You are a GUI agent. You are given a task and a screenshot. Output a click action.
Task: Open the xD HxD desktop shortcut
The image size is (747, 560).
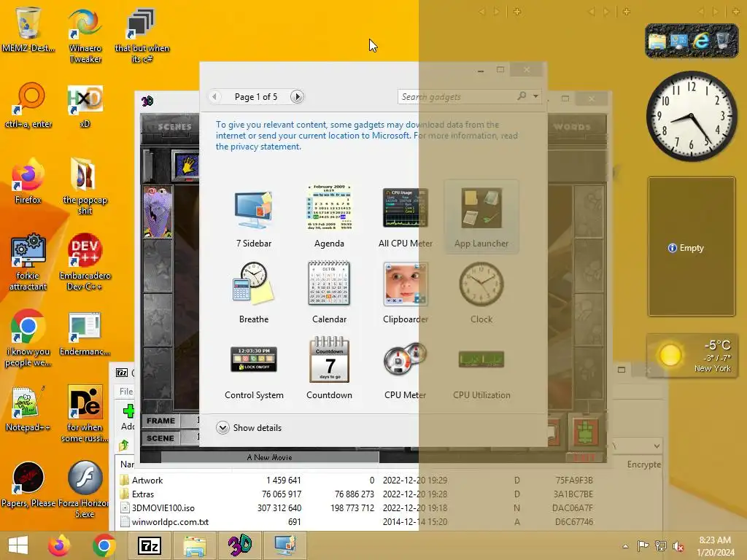point(85,106)
